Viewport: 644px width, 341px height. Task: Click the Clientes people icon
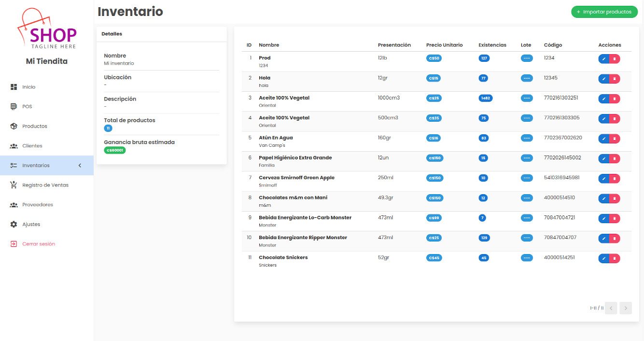(x=14, y=146)
